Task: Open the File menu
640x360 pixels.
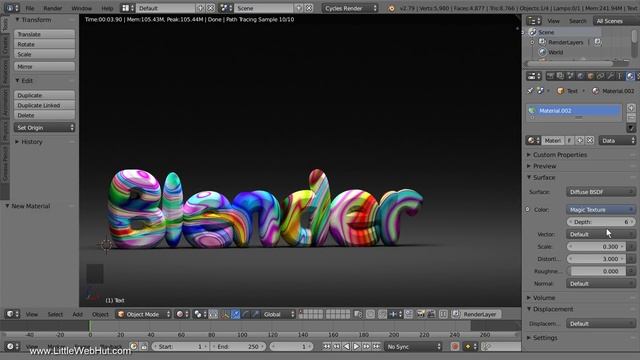Action: (x=30, y=8)
